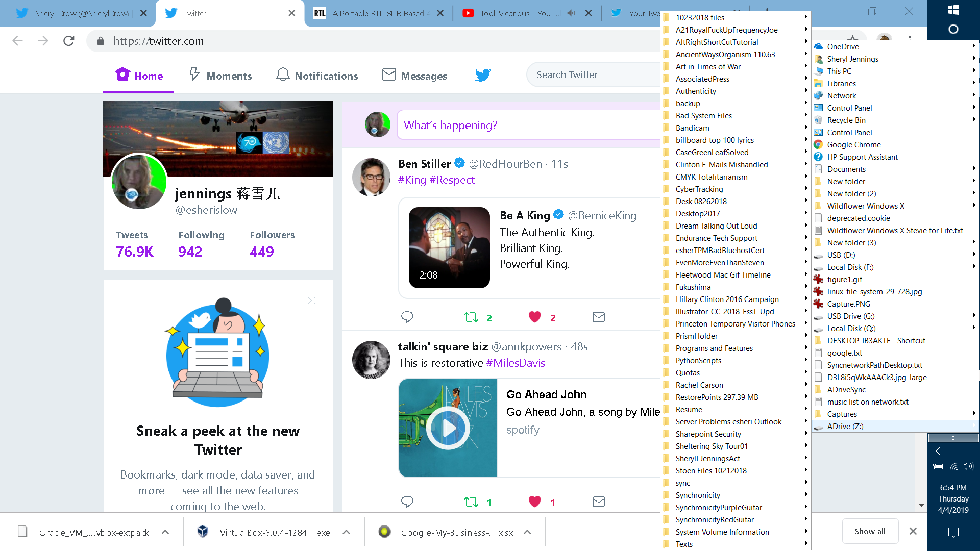Open Notifications bell icon
The height and width of the screenshot is (551, 980).
click(x=283, y=74)
